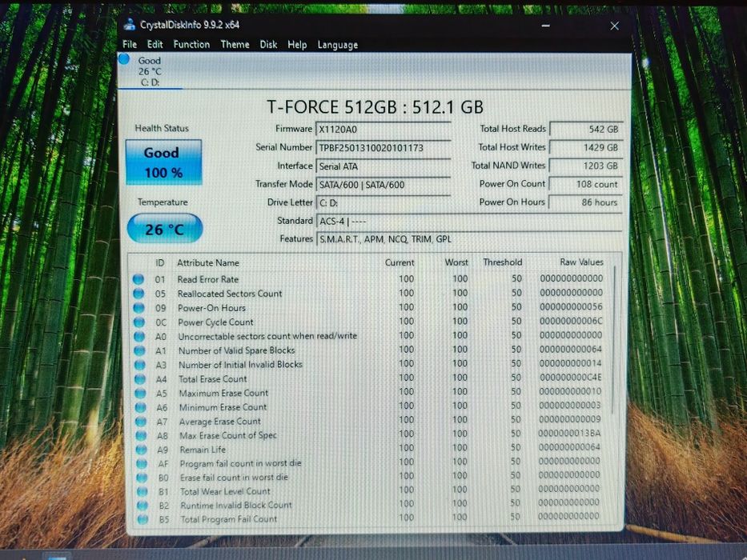Click the Power Cycle Count status orb
The height and width of the screenshot is (560, 747).
click(139, 322)
